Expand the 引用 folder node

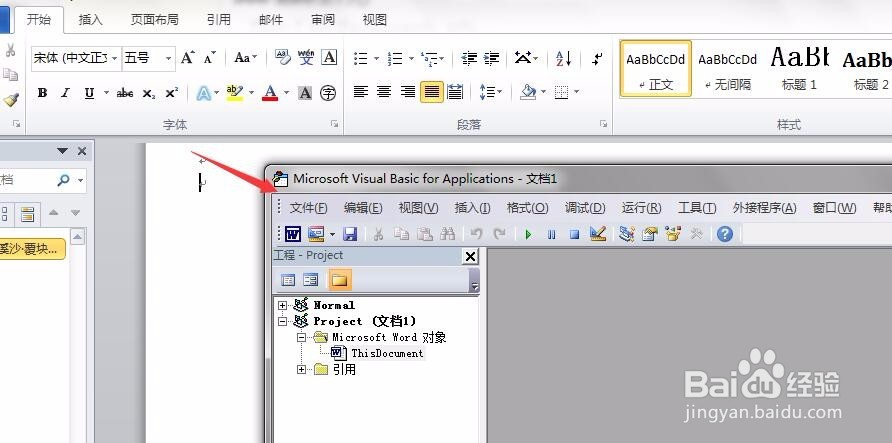coord(301,370)
